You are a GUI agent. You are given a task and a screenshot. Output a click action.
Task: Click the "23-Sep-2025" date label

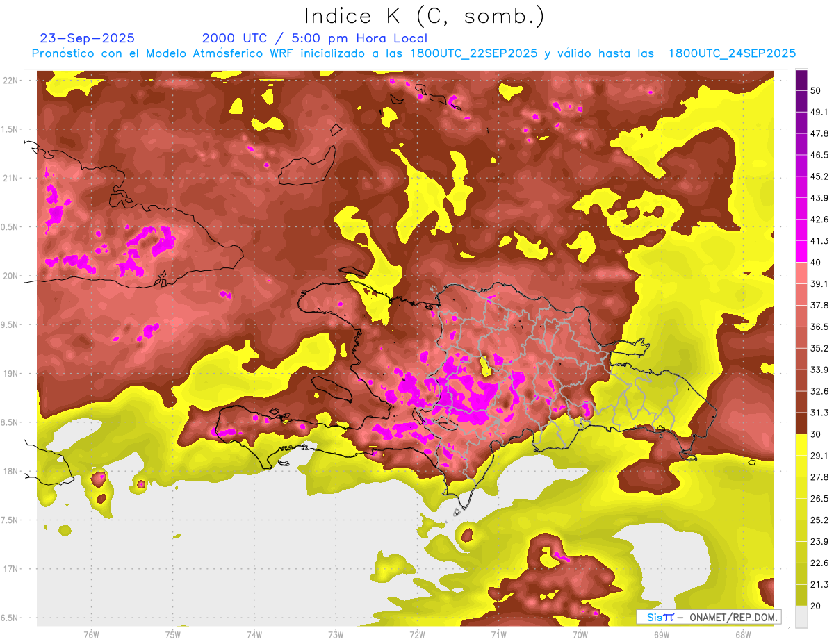(87, 38)
